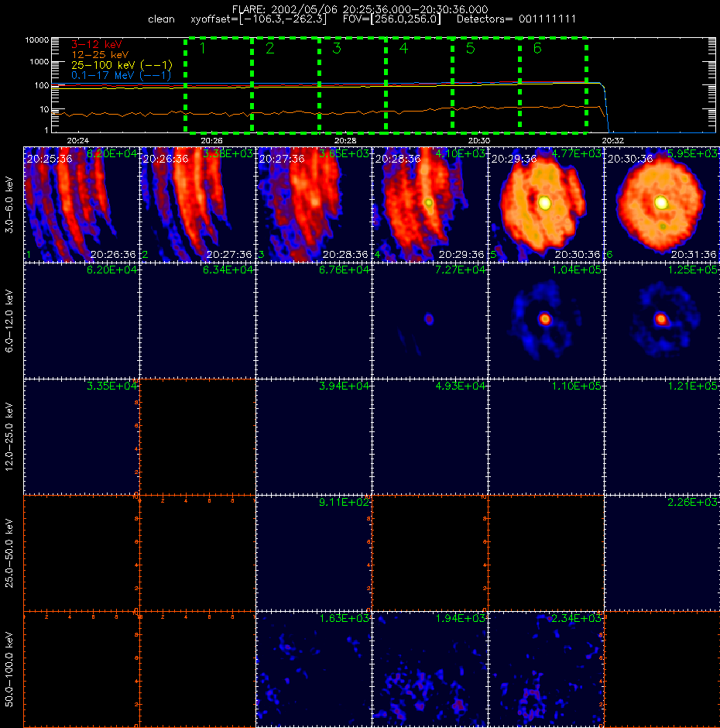Image resolution: width=720 pixels, height=728 pixels.
Task: Click the '12.0-25.0 keV' row label
Action: pyautogui.click(x=9, y=437)
